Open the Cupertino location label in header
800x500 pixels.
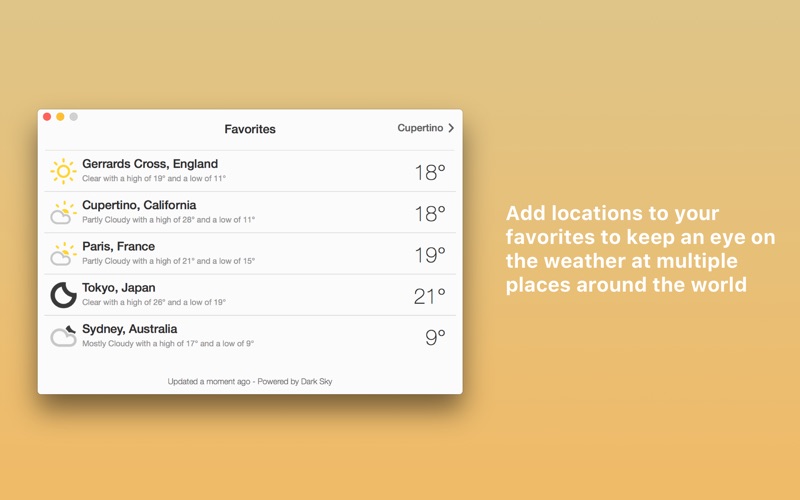click(420, 128)
